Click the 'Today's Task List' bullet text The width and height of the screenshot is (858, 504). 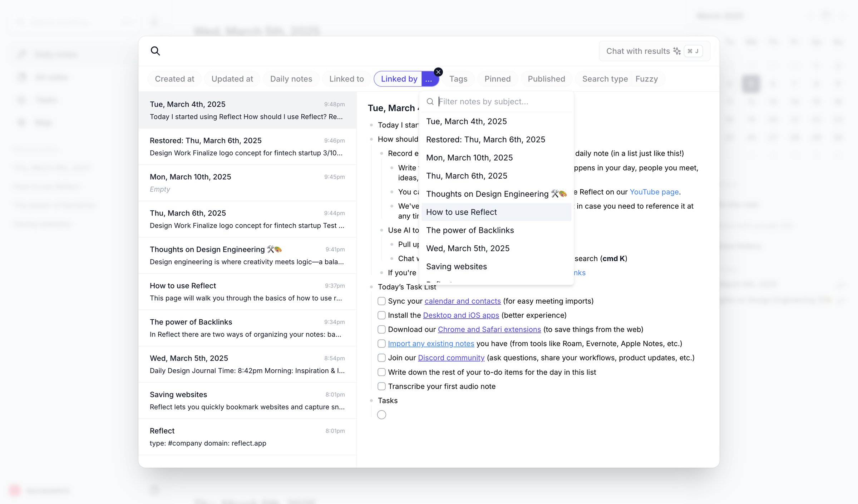[407, 287]
